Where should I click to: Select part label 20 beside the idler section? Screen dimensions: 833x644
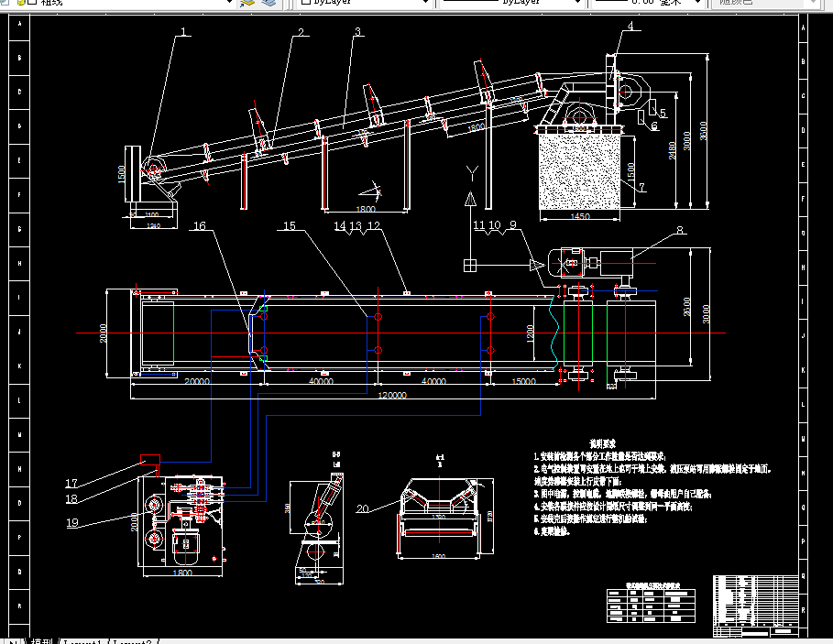tap(362, 508)
